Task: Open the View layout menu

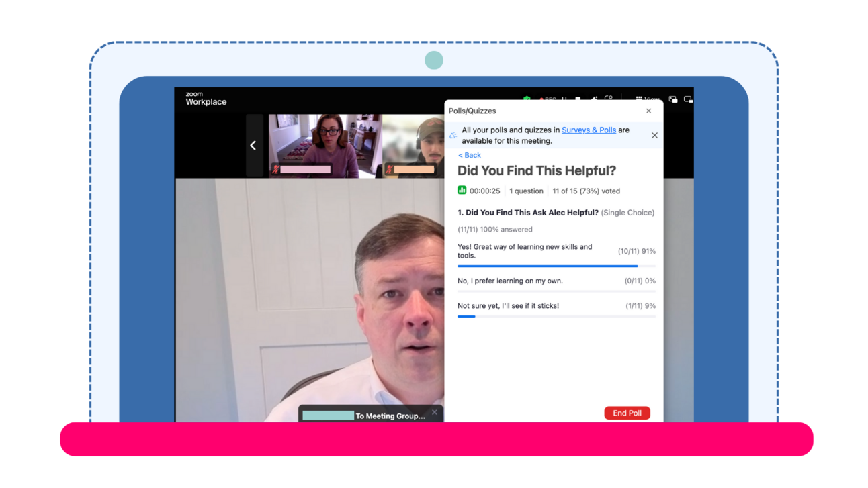Action: point(648,99)
